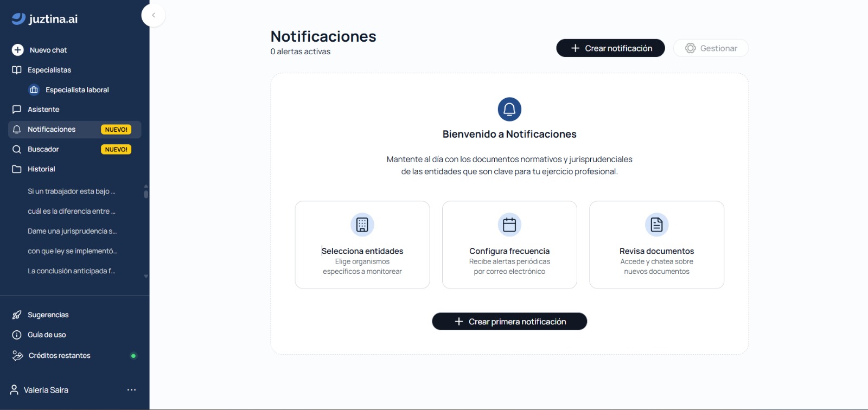Click the gear icon in Gestionar

(690, 48)
